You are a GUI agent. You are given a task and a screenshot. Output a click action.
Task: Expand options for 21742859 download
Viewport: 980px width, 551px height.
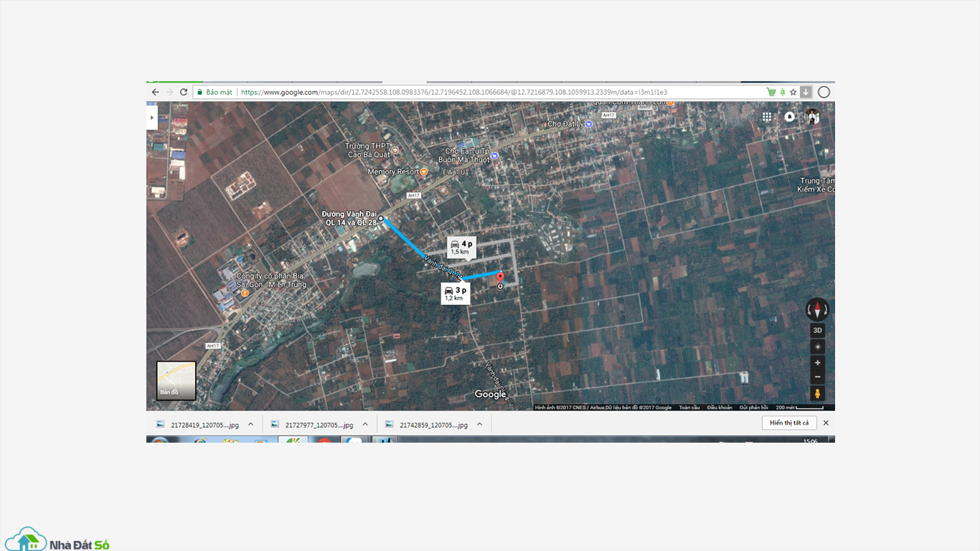[479, 424]
